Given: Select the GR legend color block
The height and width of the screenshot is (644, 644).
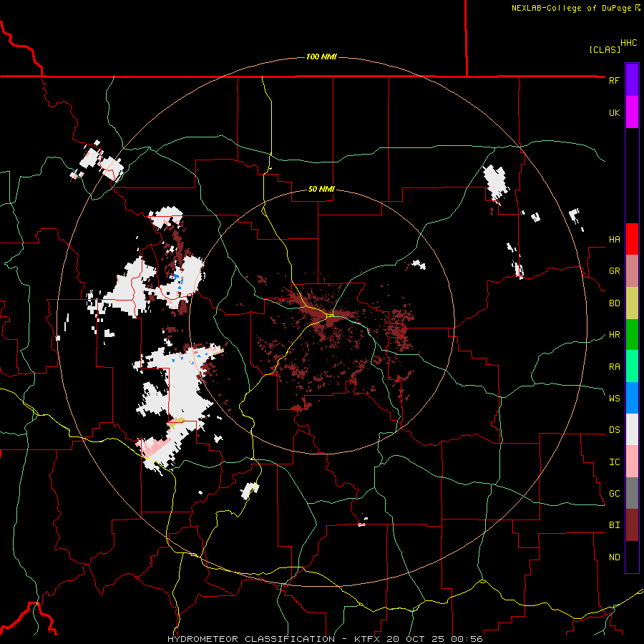Looking at the screenshot, I should click(x=632, y=271).
